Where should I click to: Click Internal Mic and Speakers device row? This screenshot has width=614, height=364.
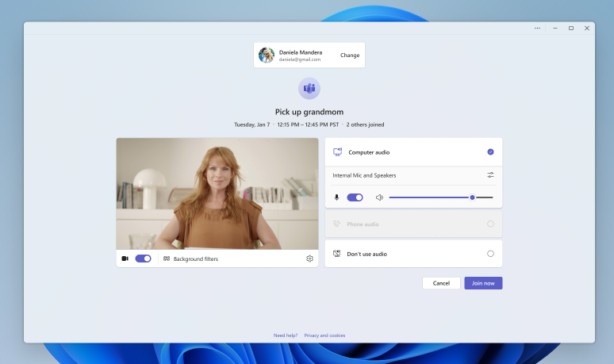[413, 175]
